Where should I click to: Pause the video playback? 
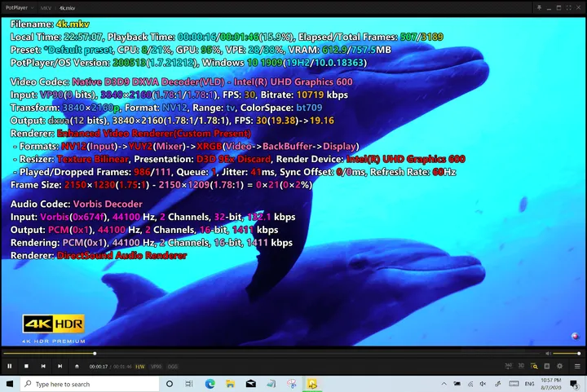[10, 366]
